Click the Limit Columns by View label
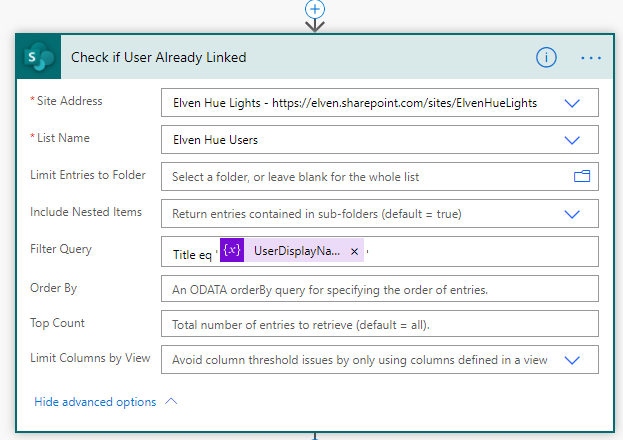This screenshot has width=623, height=440. [x=90, y=358]
